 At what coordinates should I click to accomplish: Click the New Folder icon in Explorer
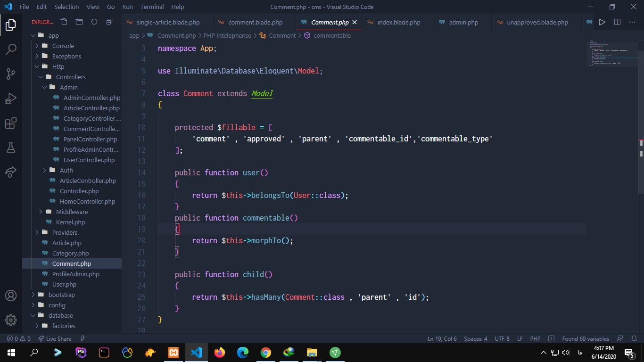coord(79,22)
